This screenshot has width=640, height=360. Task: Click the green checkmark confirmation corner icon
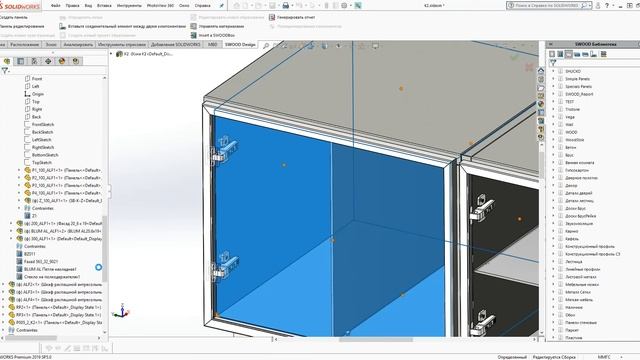point(514,58)
